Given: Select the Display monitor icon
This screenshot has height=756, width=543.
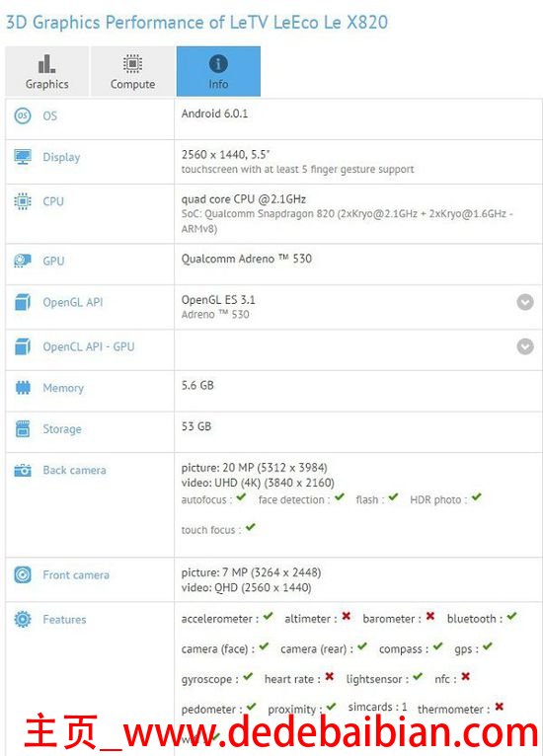Looking at the screenshot, I should click(x=23, y=157).
